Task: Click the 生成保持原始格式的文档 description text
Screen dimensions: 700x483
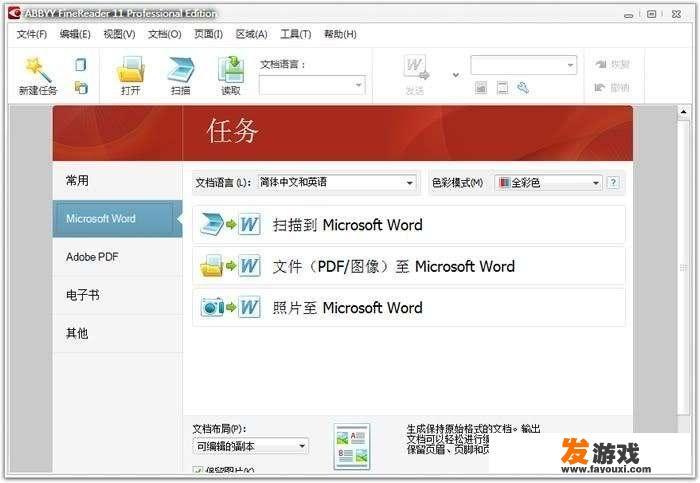Action: pyautogui.click(x=473, y=439)
